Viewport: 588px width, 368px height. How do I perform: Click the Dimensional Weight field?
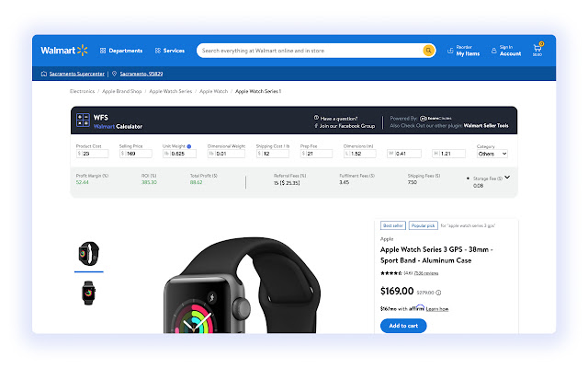point(227,154)
